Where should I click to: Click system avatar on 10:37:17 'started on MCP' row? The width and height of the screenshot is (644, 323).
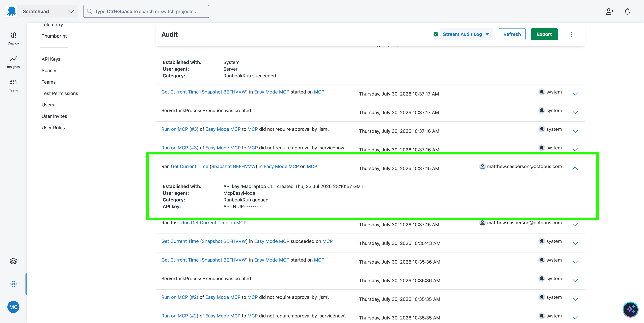[x=542, y=92]
